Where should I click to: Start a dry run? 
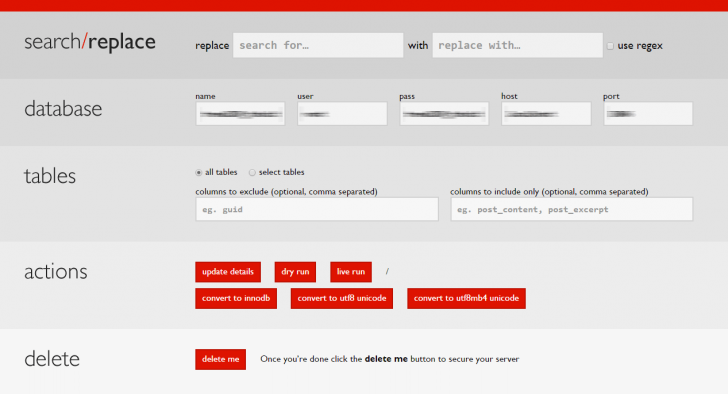pyautogui.click(x=295, y=272)
